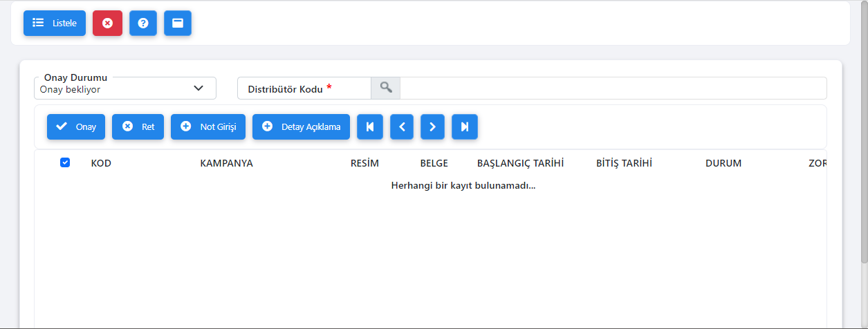Go to the previous record
The image size is (868, 329).
(x=402, y=126)
